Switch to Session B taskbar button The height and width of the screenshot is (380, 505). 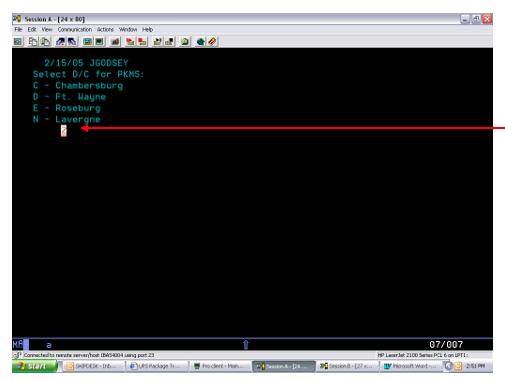click(347, 366)
